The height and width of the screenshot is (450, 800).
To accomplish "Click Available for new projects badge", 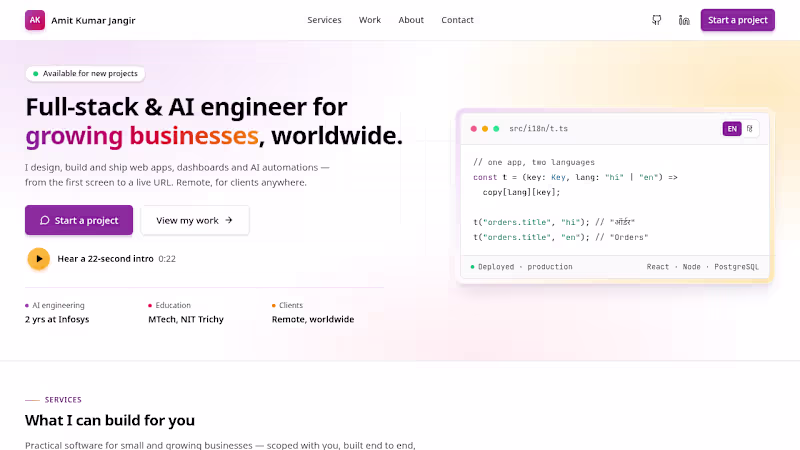I will click(x=85, y=73).
